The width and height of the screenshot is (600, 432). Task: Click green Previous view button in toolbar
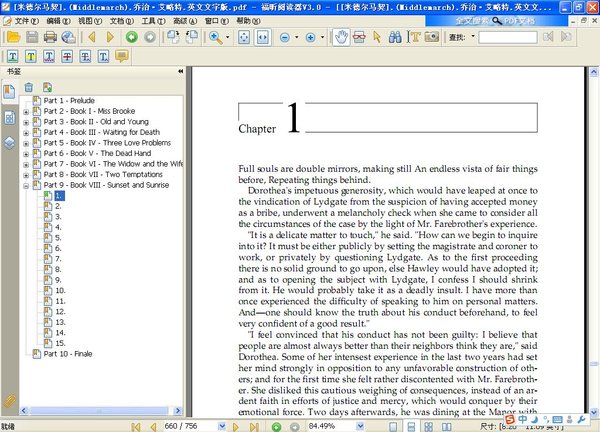click(132, 37)
